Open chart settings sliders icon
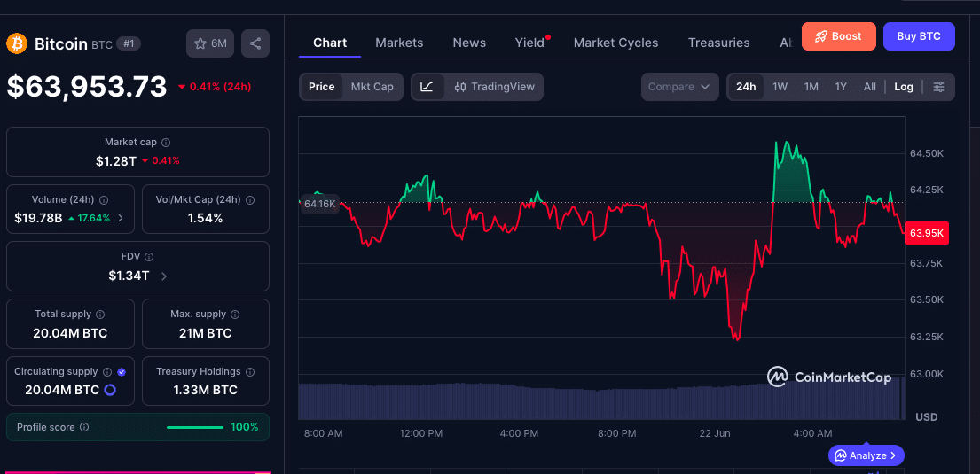 938,87
